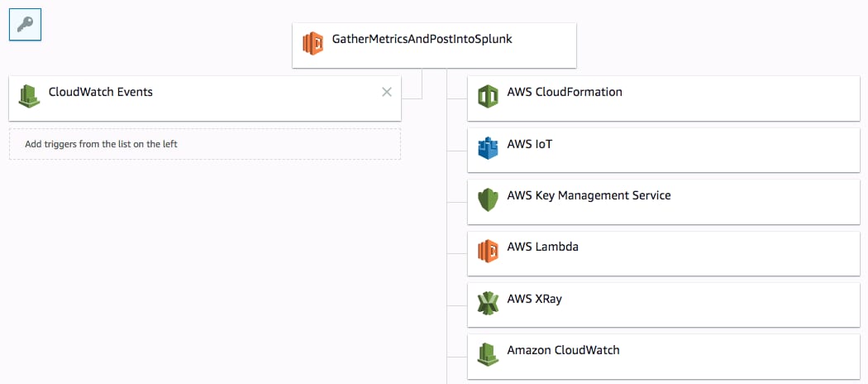Click the Add triggers placeholder box
This screenshot has height=384, width=868.
coord(205,144)
